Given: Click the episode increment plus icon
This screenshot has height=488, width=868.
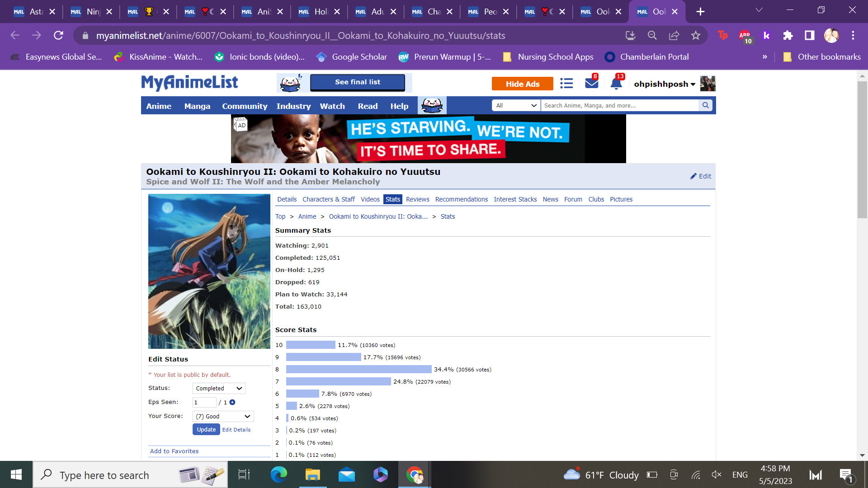Looking at the screenshot, I should [232, 402].
